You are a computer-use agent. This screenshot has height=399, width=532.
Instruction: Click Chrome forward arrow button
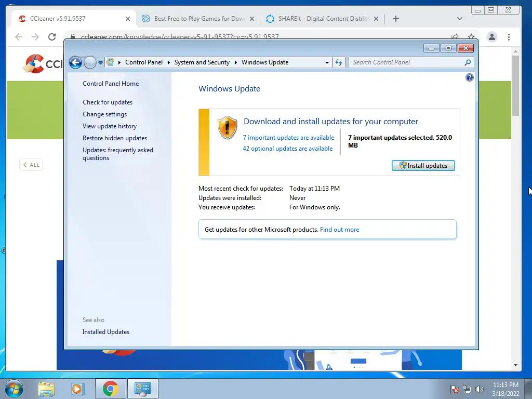(35, 37)
